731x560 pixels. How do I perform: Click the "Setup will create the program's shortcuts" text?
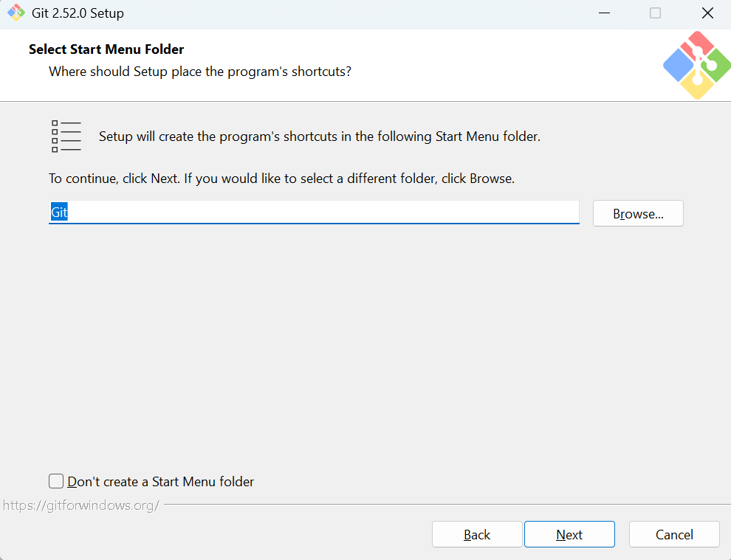pos(319,136)
